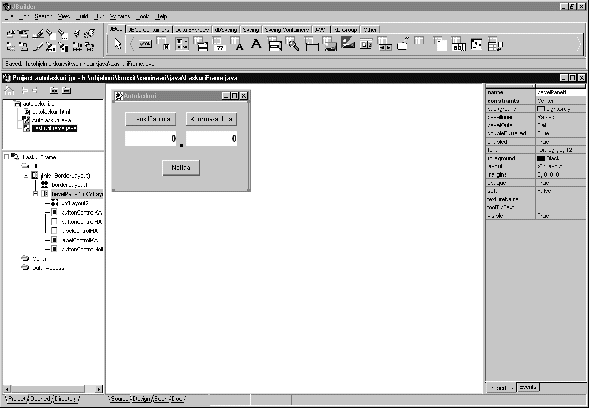
Task: Toggle the box next to the frame root node
Action: [x=6, y=157]
